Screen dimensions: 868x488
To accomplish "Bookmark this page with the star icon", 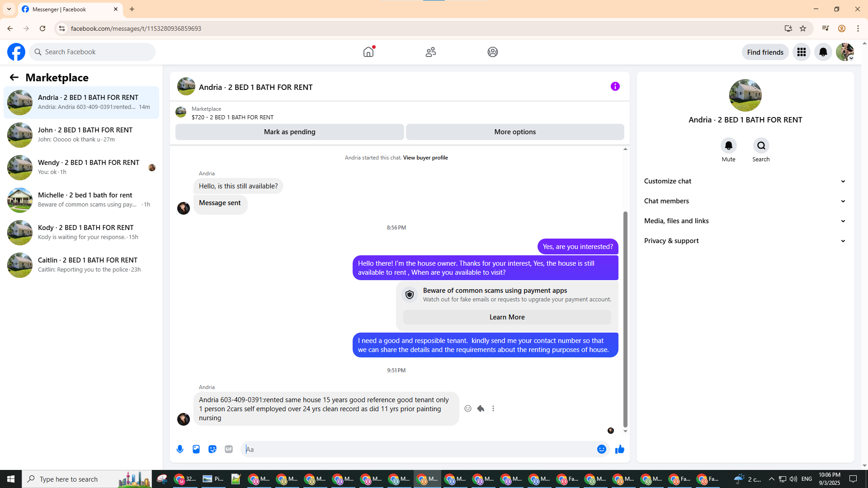I will click(803, 28).
